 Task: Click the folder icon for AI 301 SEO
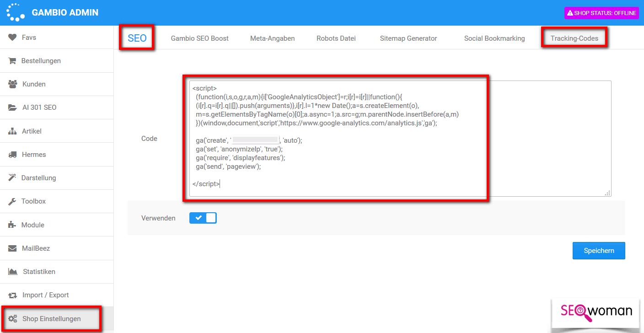pos(13,108)
